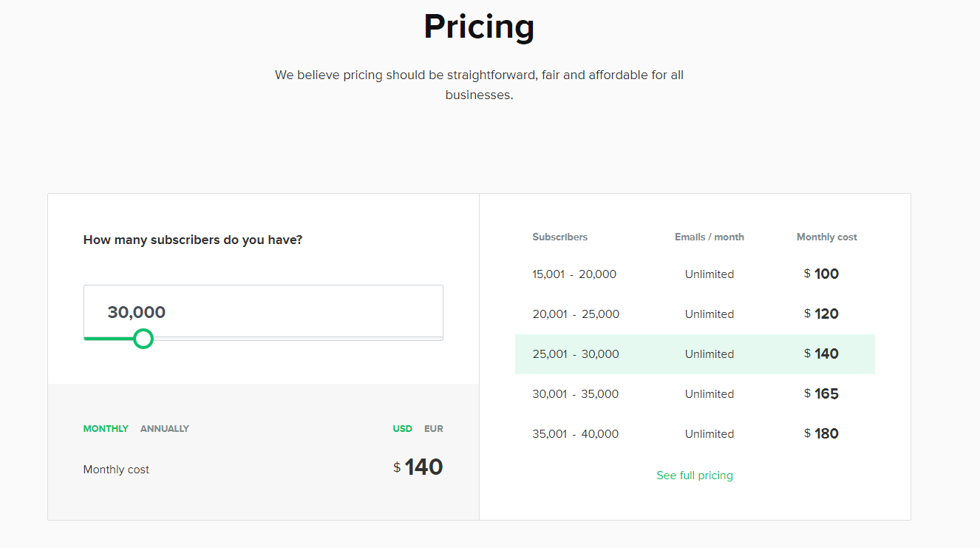The height and width of the screenshot is (548, 980).
Task: Switch currency to EUR
Action: pyautogui.click(x=433, y=428)
